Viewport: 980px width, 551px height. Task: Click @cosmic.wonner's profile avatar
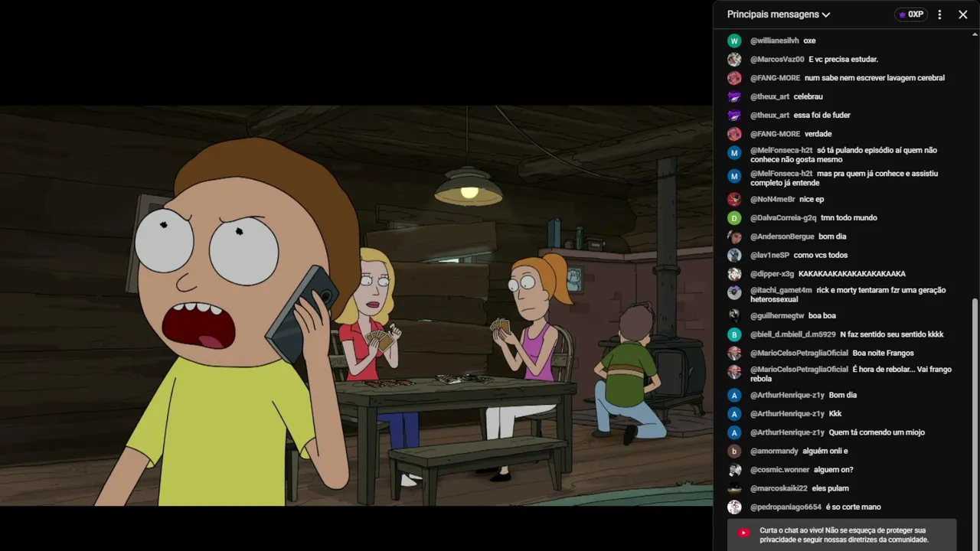coord(734,470)
